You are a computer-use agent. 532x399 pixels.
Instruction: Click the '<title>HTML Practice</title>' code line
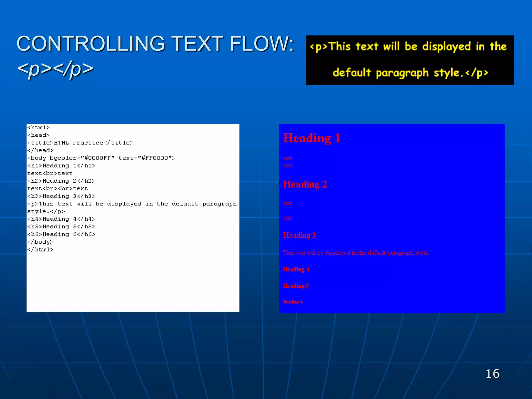click(80, 143)
